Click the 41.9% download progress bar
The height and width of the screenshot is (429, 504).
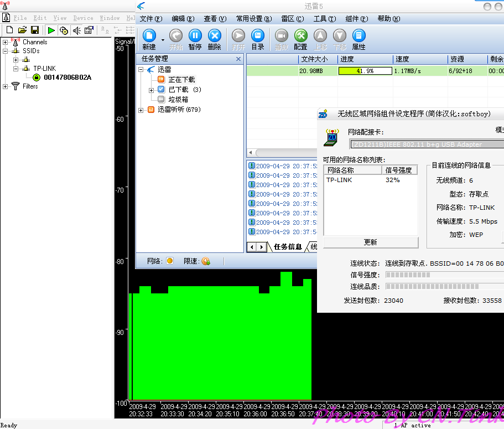click(365, 71)
